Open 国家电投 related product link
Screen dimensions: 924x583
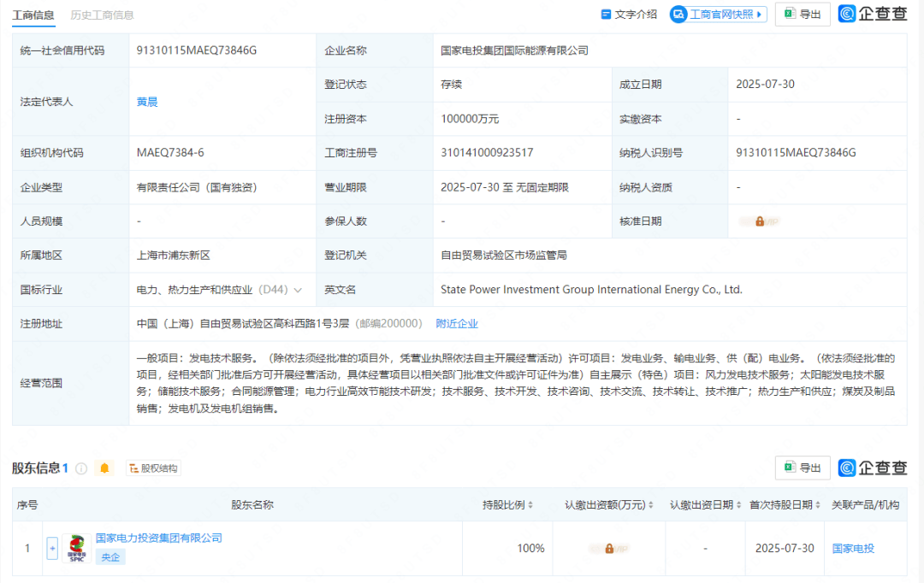853,549
